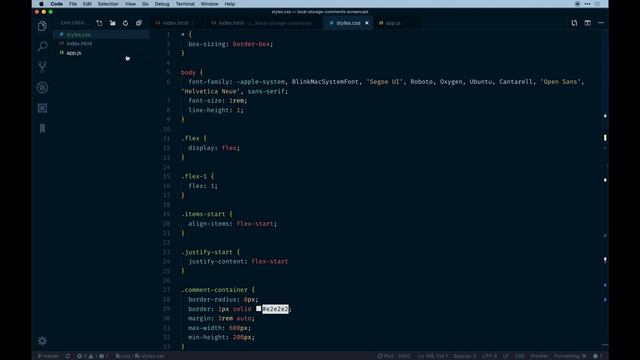Open the Code menu

(x=56, y=4)
